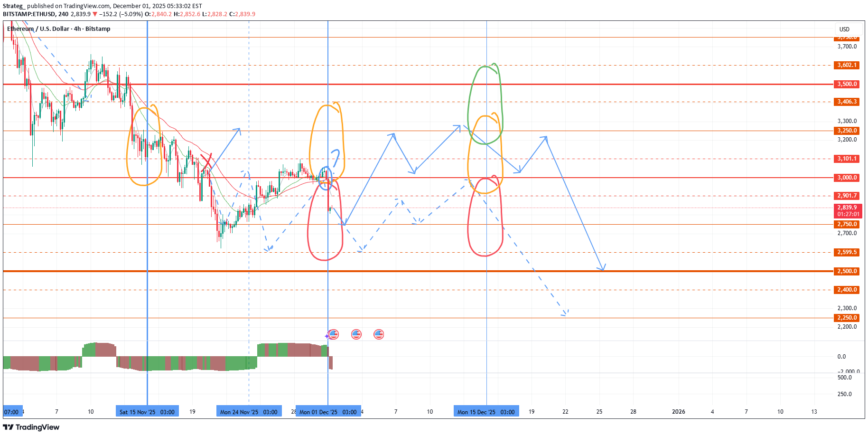This screenshot has width=868, height=436.
Task: Click the middle US flag news event icon
Action: click(x=356, y=334)
